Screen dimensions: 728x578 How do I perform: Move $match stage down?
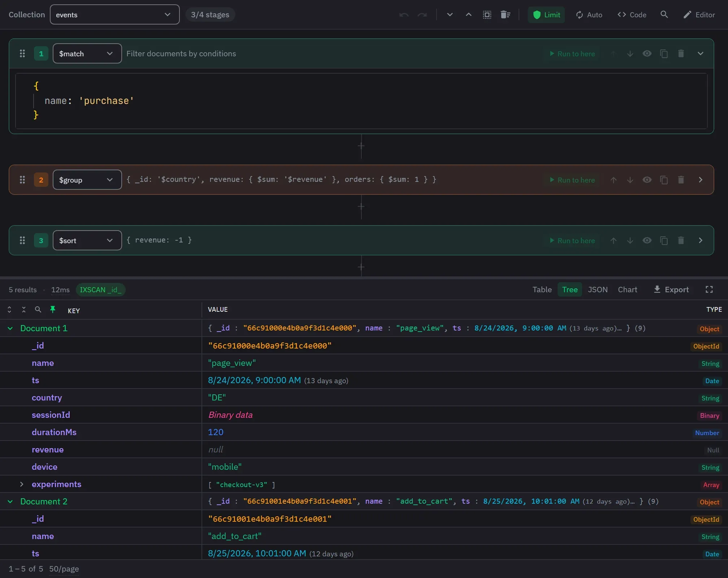point(630,54)
